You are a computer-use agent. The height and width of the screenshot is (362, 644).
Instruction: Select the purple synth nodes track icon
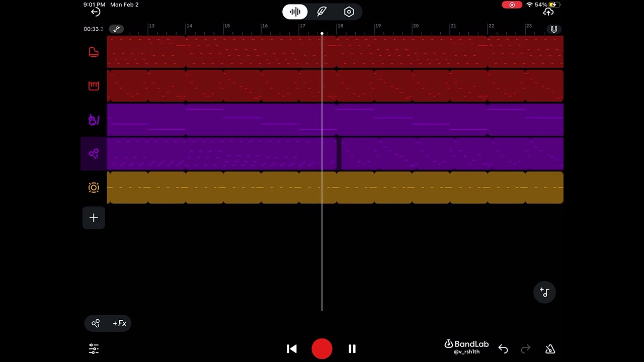pyautogui.click(x=94, y=153)
